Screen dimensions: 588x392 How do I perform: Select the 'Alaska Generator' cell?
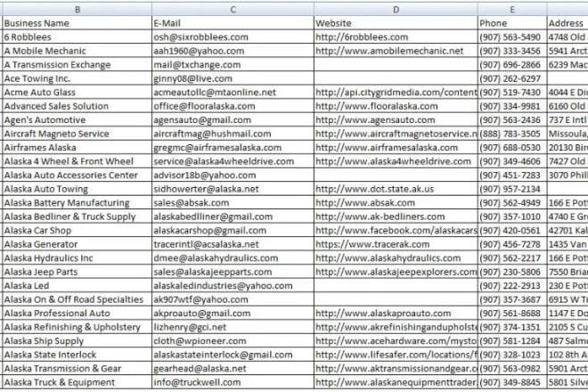pyautogui.click(x=78, y=244)
